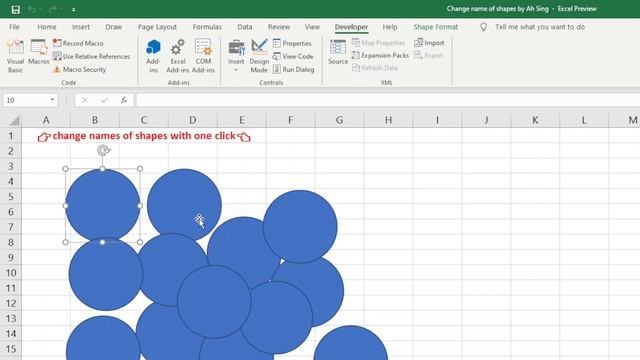
Task: Select column H header
Action: (x=388, y=120)
